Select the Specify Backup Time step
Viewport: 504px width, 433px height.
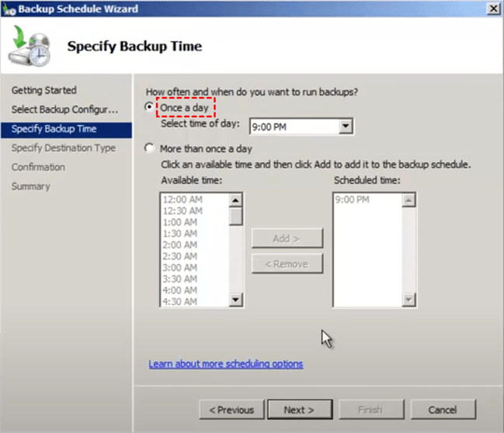[x=66, y=129]
